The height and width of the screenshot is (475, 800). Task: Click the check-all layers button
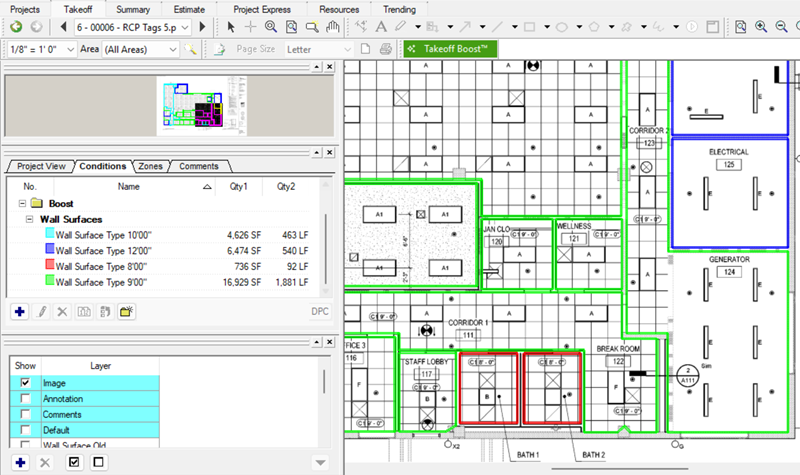(74, 462)
